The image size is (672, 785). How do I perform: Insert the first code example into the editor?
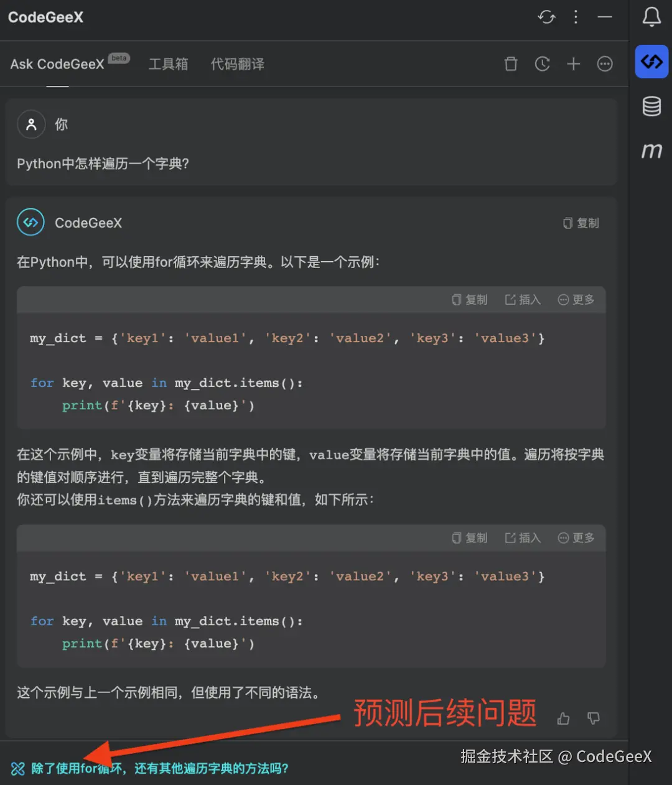[523, 299]
